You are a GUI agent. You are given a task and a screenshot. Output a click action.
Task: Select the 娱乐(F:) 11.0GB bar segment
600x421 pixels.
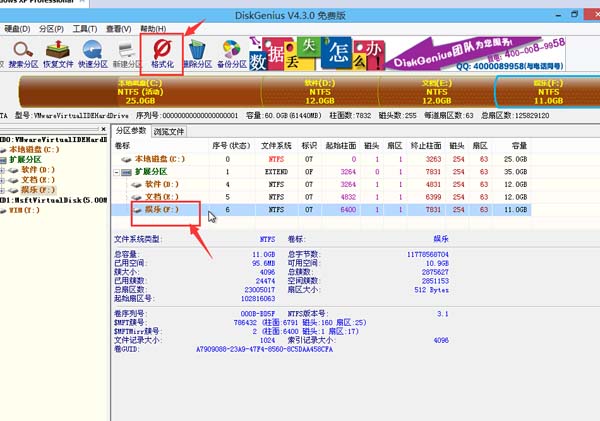[x=548, y=92]
